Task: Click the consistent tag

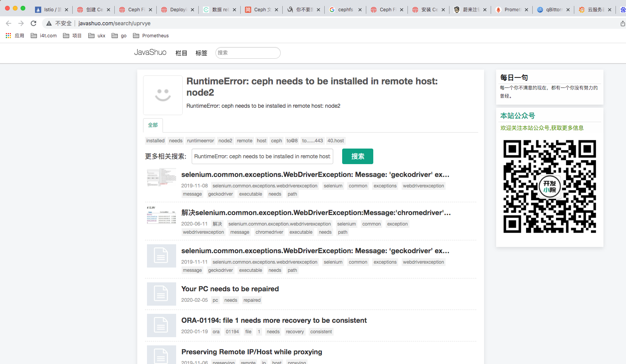Action: tap(321, 332)
